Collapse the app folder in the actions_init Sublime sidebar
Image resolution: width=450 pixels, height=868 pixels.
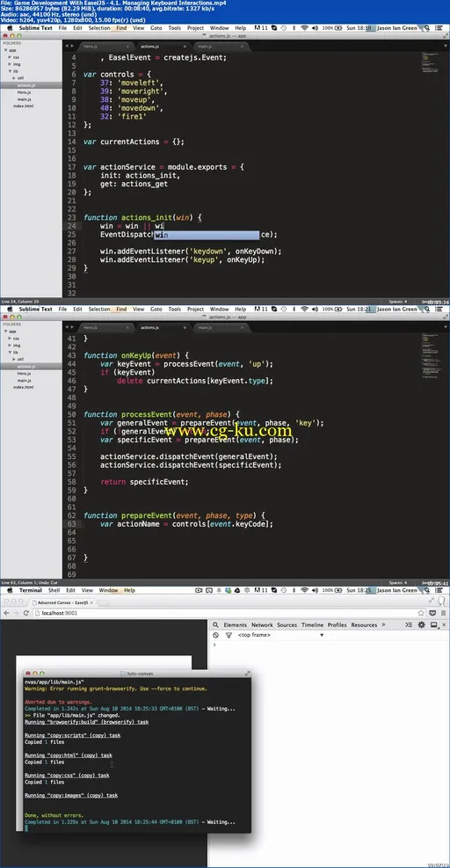coord(5,50)
